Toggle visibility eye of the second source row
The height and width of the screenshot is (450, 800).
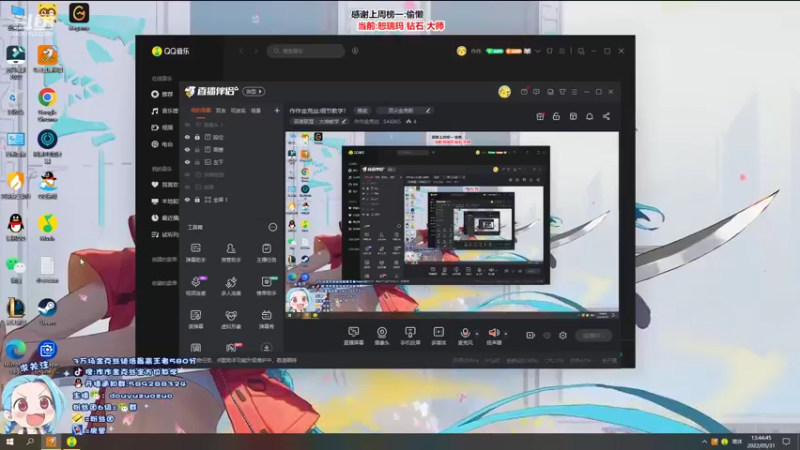tap(187, 137)
